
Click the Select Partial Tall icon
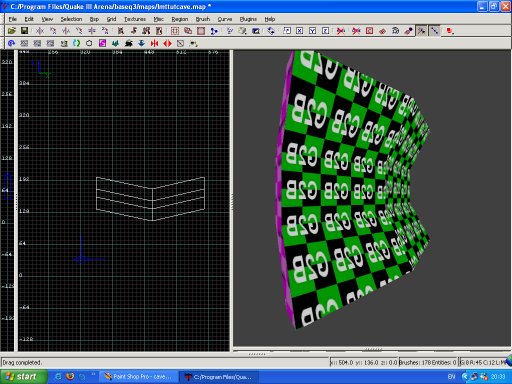[146, 31]
